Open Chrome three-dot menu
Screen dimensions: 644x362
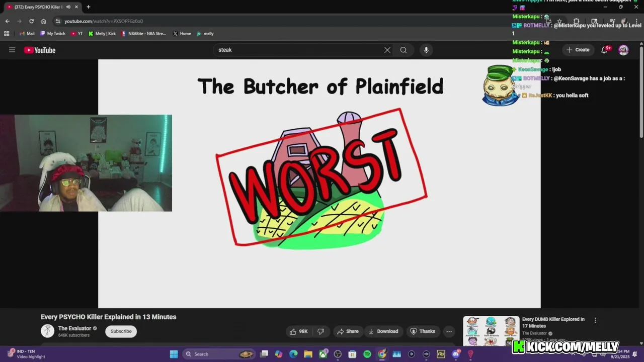[636, 21]
